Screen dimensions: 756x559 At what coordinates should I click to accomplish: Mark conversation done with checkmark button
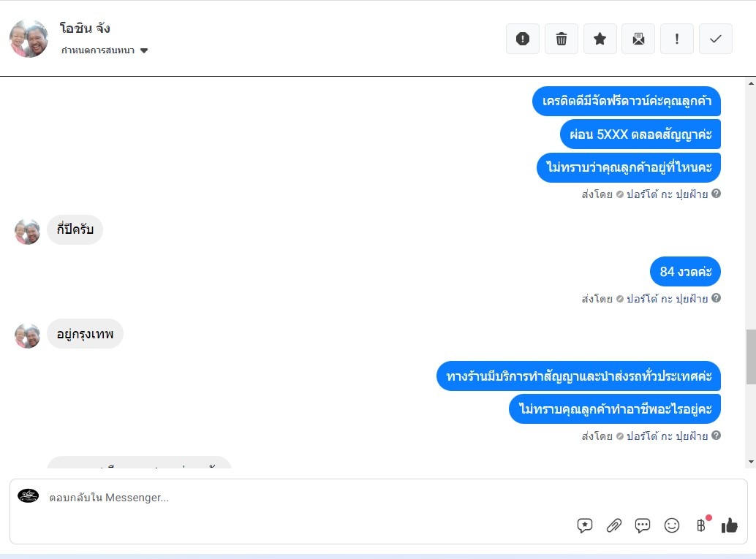pyautogui.click(x=716, y=39)
